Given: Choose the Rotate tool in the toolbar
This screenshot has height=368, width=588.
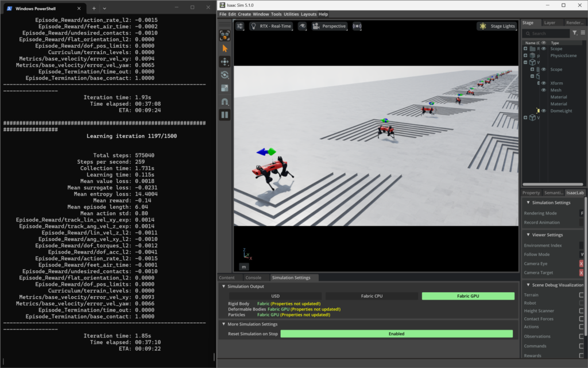Looking at the screenshot, I should pos(225,75).
